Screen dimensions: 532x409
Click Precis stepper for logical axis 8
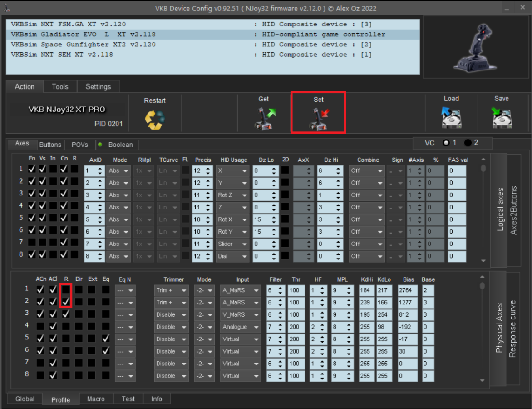[x=208, y=256]
